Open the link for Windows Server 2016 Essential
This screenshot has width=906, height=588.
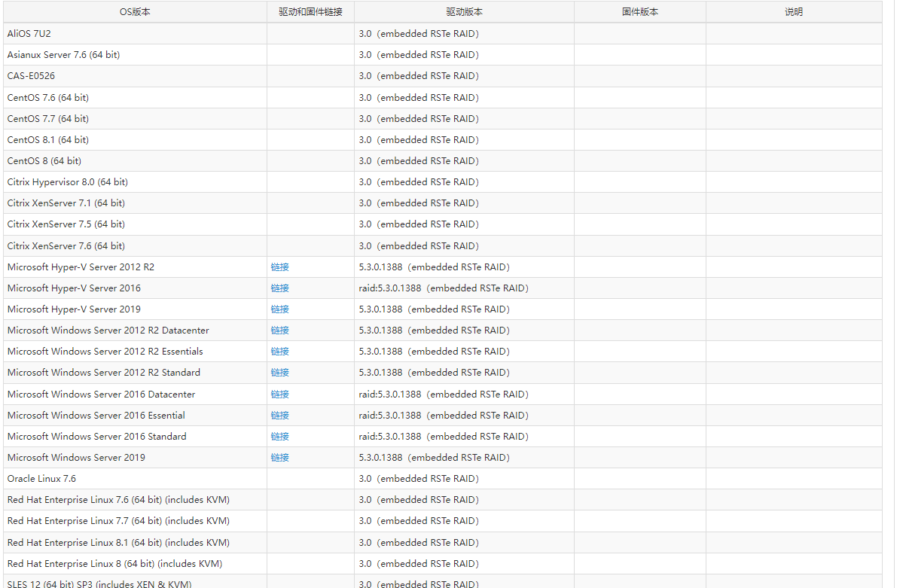click(279, 416)
